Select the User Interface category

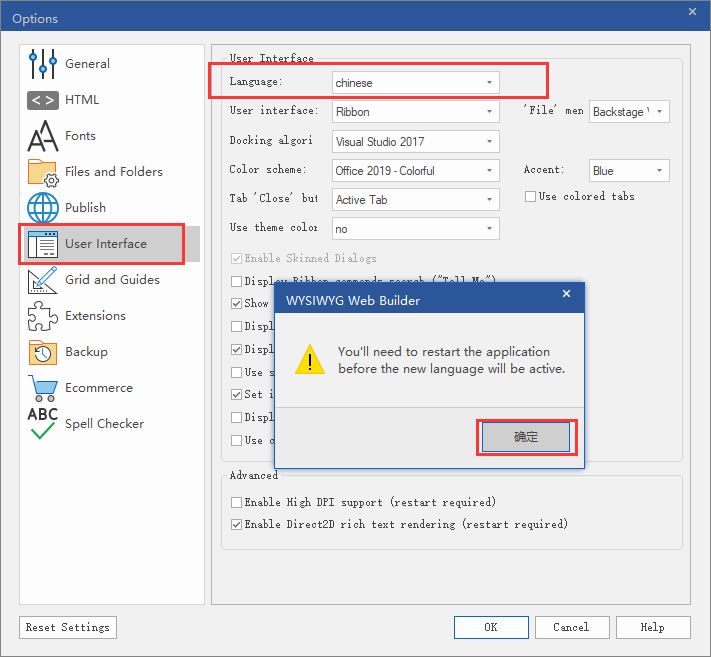click(105, 244)
